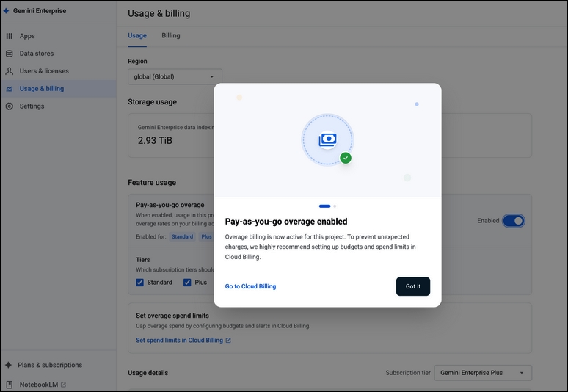Uncheck the Standard tier checkbox
The image size is (568, 392).
pos(140,282)
